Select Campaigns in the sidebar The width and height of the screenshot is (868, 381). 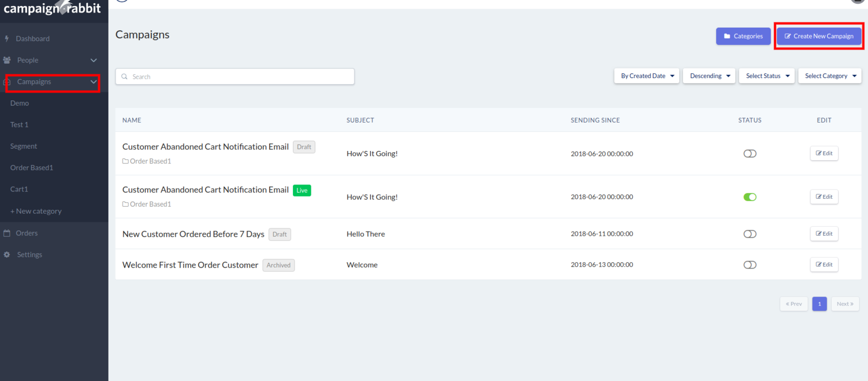(34, 82)
